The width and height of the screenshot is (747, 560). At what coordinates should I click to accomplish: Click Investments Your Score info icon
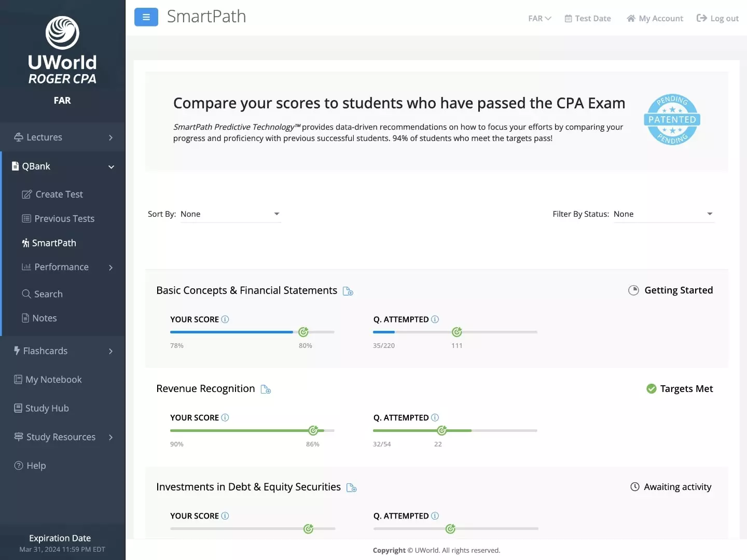point(225,516)
